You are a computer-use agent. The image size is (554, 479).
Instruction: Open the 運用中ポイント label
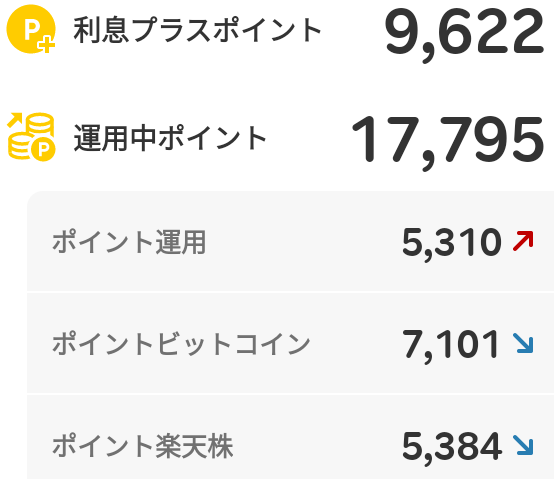170,137
